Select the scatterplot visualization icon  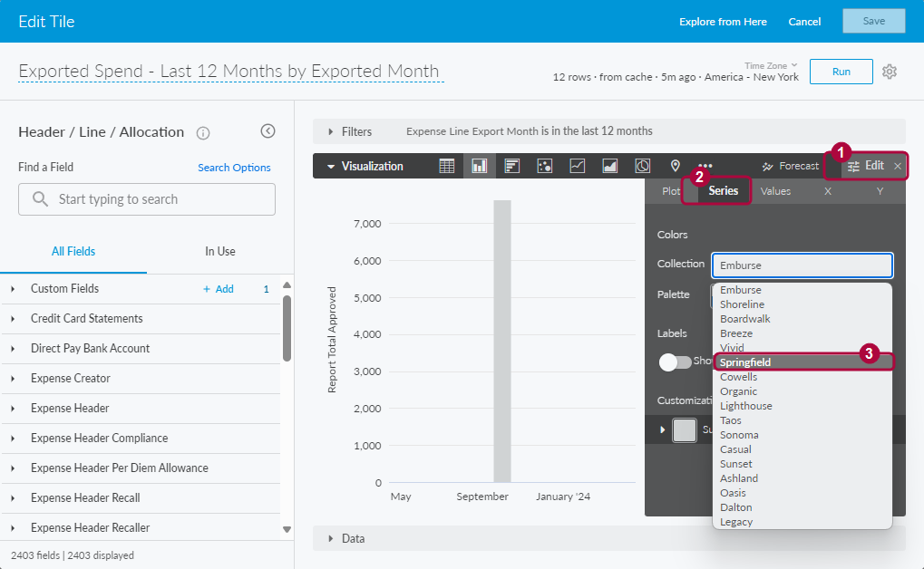545,166
